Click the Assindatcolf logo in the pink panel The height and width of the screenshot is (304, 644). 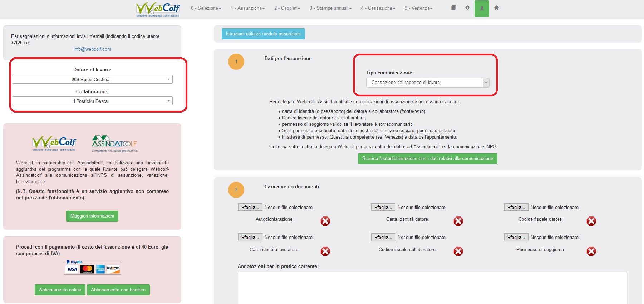click(115, 144)
